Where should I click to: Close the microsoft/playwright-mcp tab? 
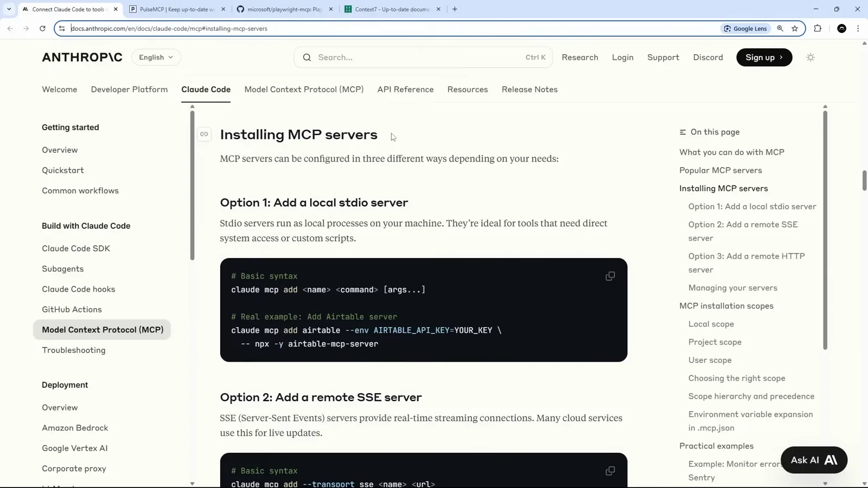pos(331,9)
